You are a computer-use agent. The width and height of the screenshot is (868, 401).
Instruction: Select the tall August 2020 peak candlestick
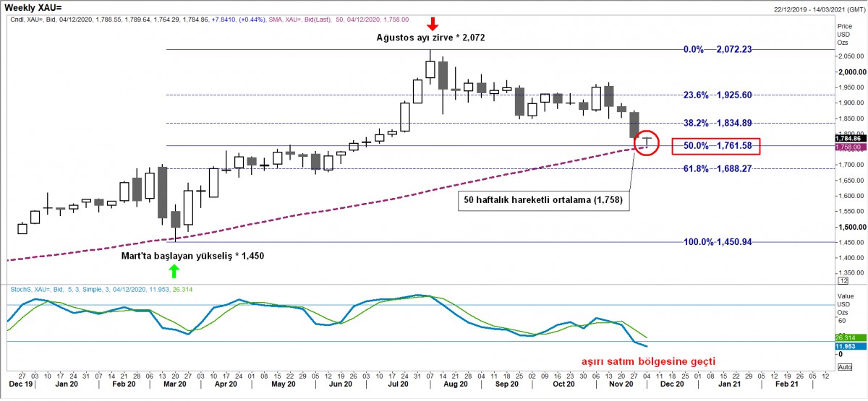click(431, 69)
